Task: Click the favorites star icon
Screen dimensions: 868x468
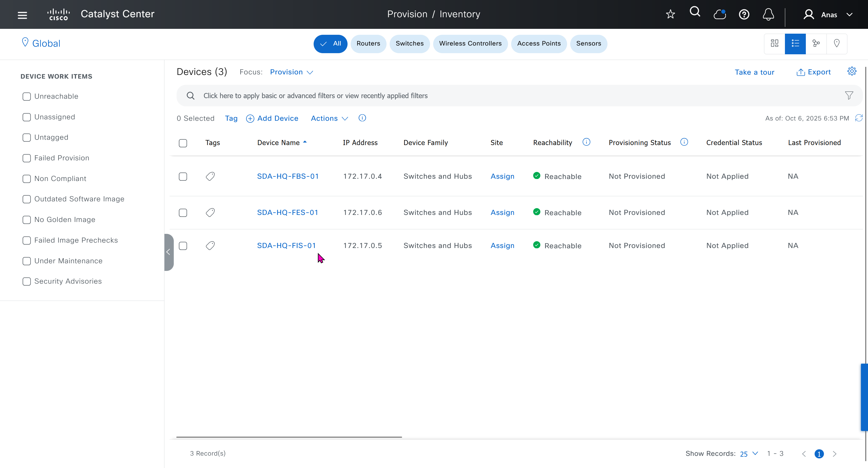Action: [670, 14]
